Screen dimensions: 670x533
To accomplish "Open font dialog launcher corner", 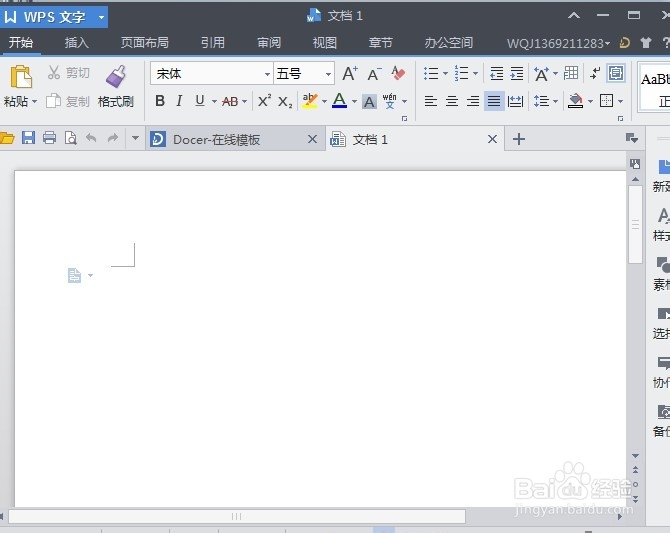I will pyautogui.click(x=404, y=118).
